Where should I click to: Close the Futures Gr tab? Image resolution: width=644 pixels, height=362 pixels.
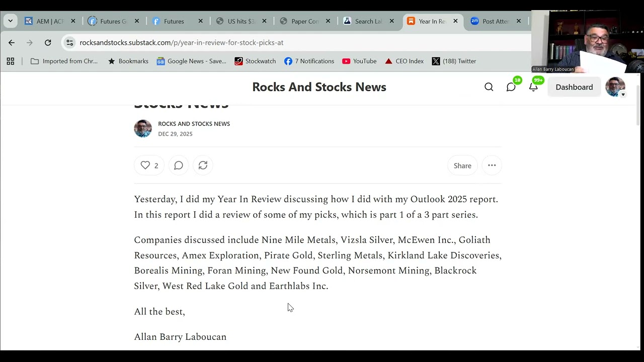[x=137, y=21]
